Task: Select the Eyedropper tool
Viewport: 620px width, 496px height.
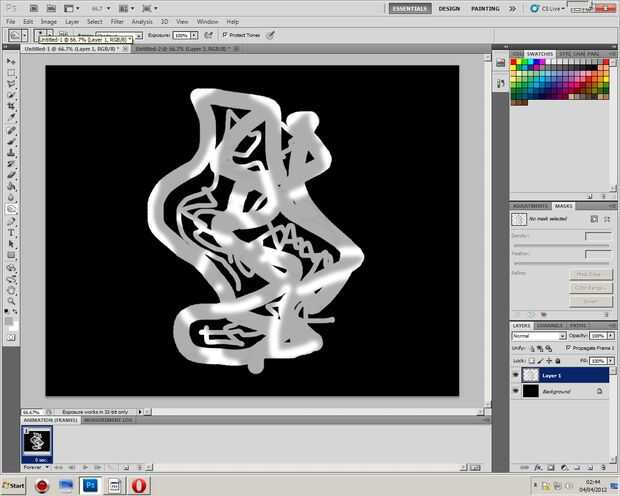Action: (x=11, y=117)
